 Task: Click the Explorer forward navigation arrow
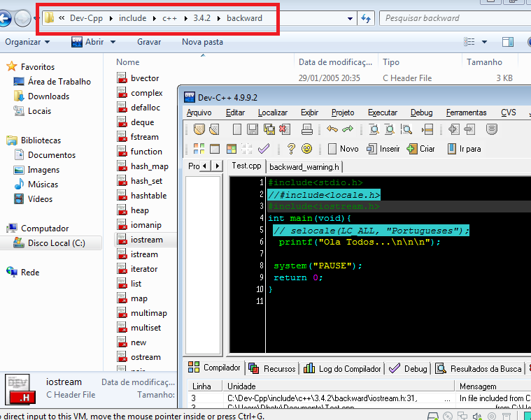[x=22, y=18]
